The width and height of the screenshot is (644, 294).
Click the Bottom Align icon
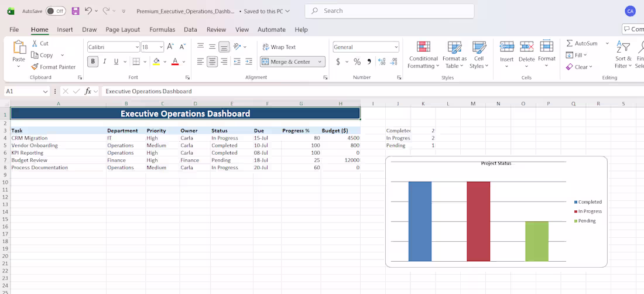[x=224, y=47]
